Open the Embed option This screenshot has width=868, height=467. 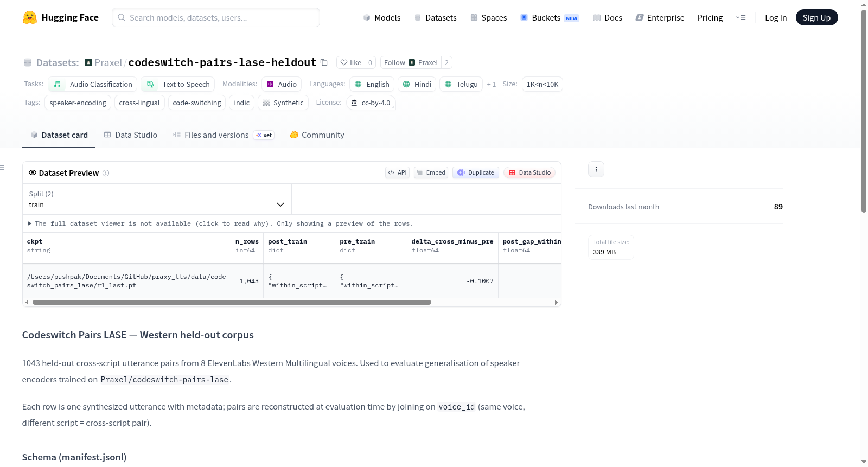coord(431,172)
